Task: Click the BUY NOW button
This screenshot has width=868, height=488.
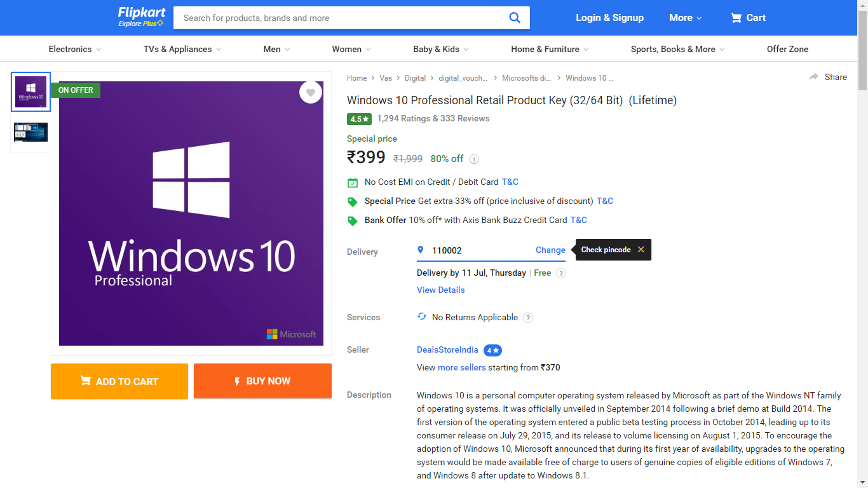Action: [262, 381]
